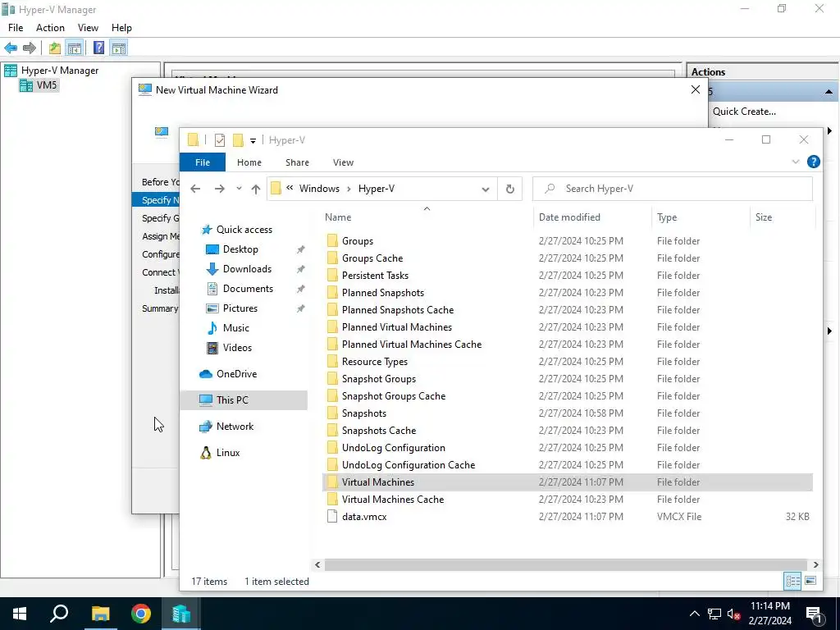This screenshot has height=630, width=840.
Task: Open the Customize Quick Access Toolbar dropdown
Action: tap(253, 141)
